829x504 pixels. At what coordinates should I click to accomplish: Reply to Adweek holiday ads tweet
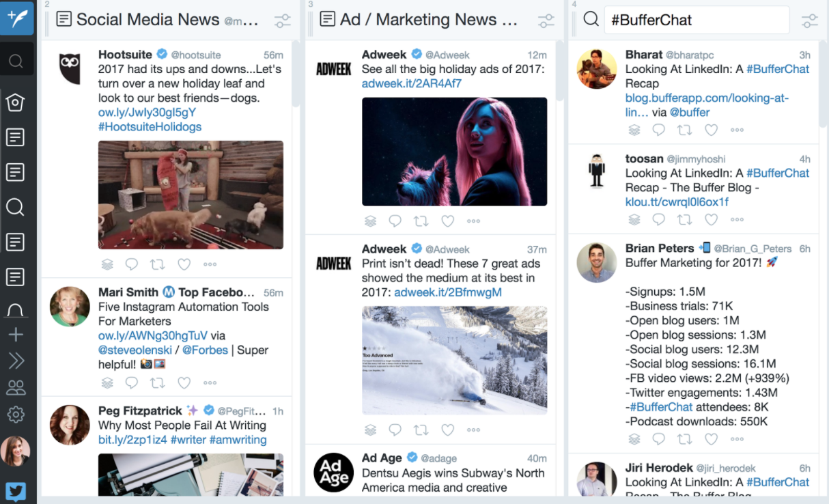[x=395, y=221]
